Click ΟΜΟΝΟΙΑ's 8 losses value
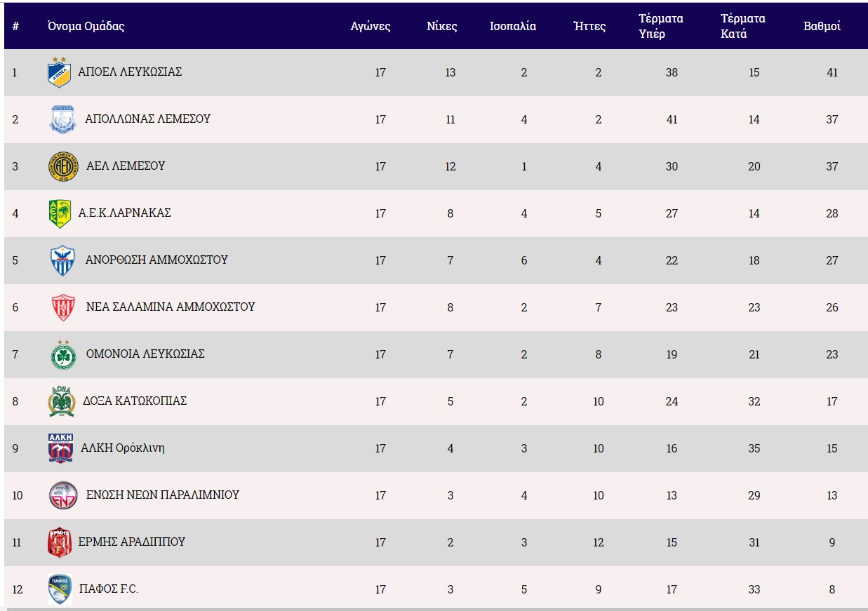Viewport: 868px width, 611px height. [x=599, y=354]
